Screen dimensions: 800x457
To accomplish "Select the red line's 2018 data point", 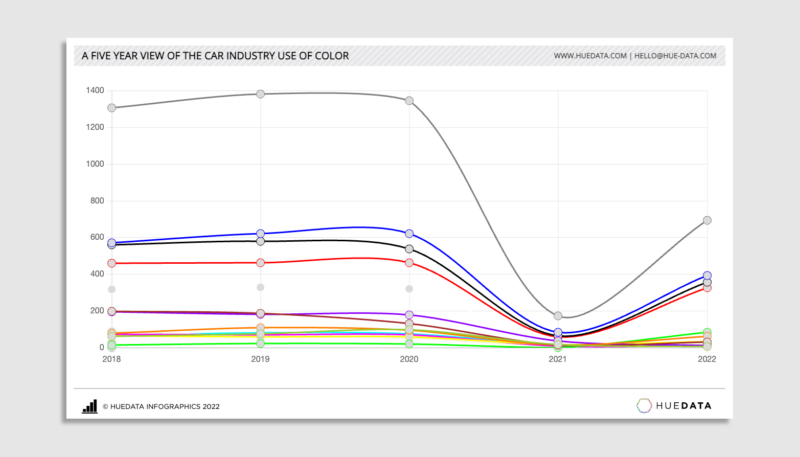I will [x=112, y=263].
